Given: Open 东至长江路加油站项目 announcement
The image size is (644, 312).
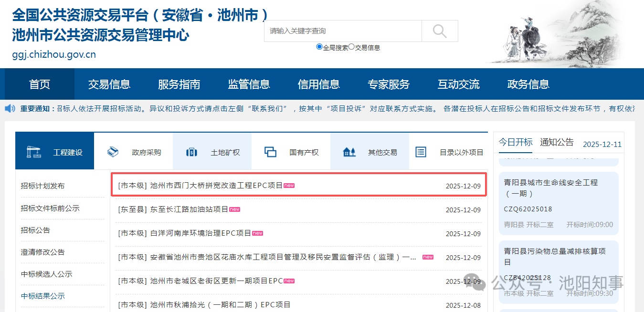Looking at the screenshot, I should (x=189, y=209).
